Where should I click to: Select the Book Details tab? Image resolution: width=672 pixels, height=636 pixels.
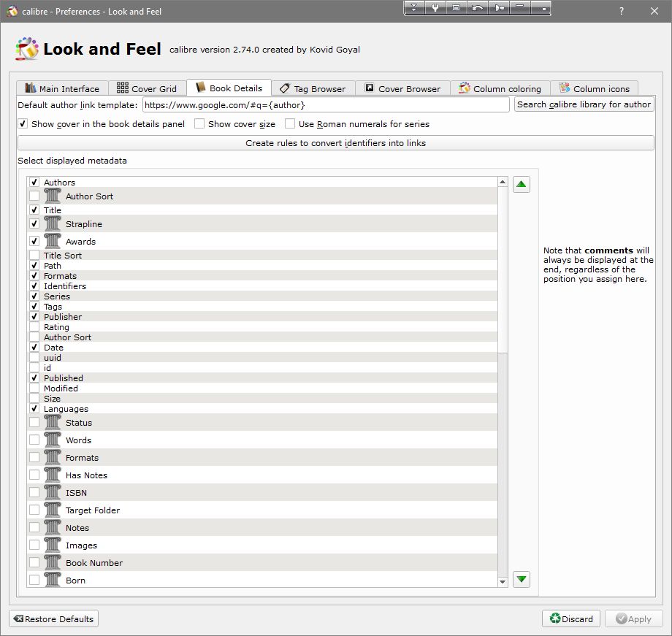pyautogui.click(x=229, y=88)
